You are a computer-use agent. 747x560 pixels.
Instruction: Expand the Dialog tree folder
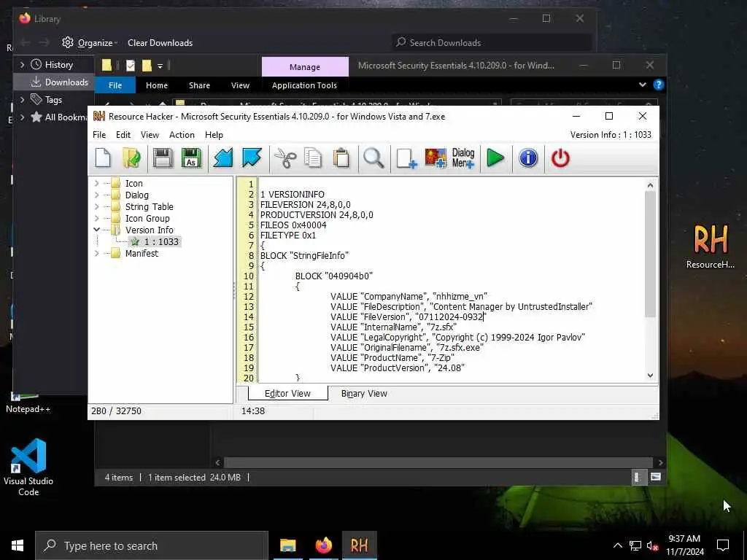click(97, 195)
